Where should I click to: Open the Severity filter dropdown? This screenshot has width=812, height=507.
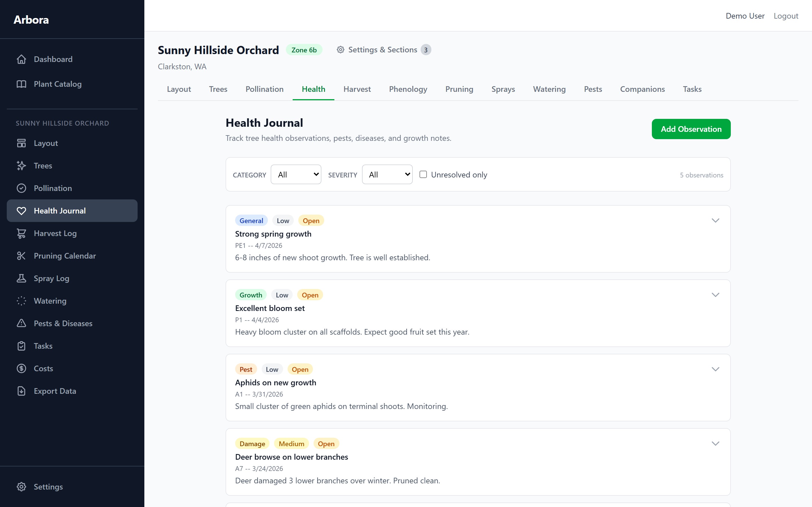387,174
